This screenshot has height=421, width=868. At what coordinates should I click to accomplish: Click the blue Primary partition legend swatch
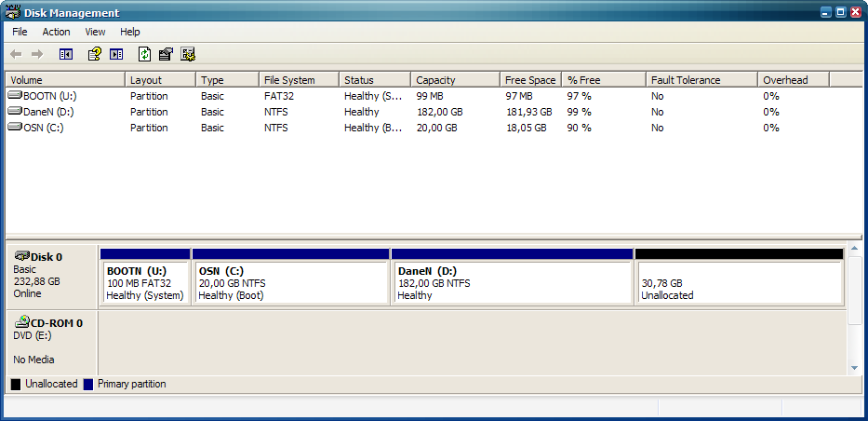[x=88, y=384]
